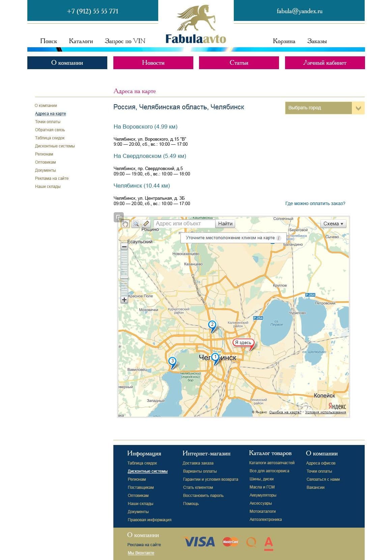
Task: Click the VISA payment logo
Action: point(199,542)
